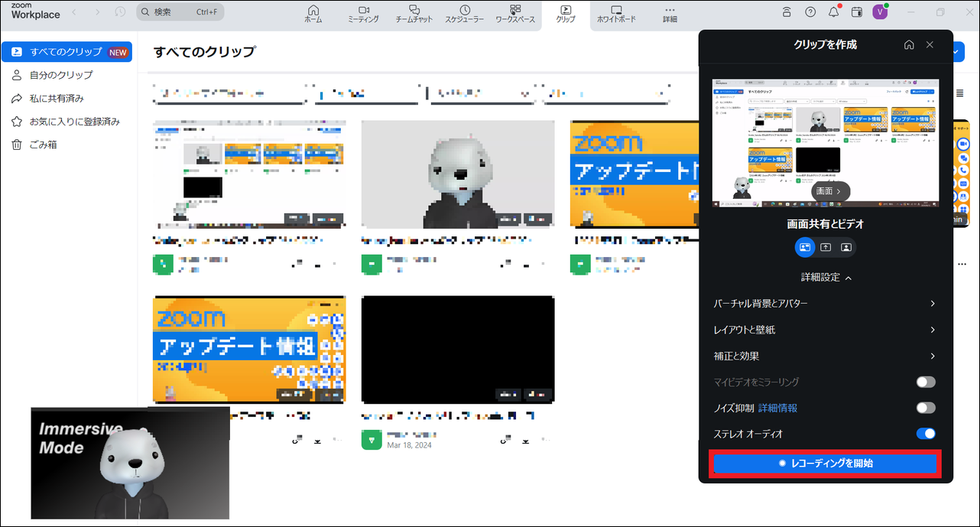Open the 詳細情報 link
Viewport: 980px width, 527px height.
pyautogui.click(x=777, y=408)
